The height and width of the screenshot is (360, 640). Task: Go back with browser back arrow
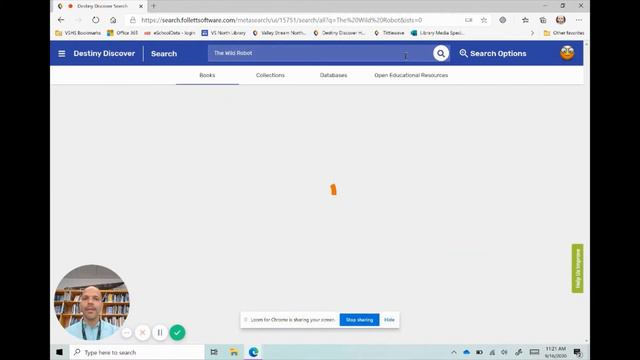pyautogui.click(x=61, y=20)
